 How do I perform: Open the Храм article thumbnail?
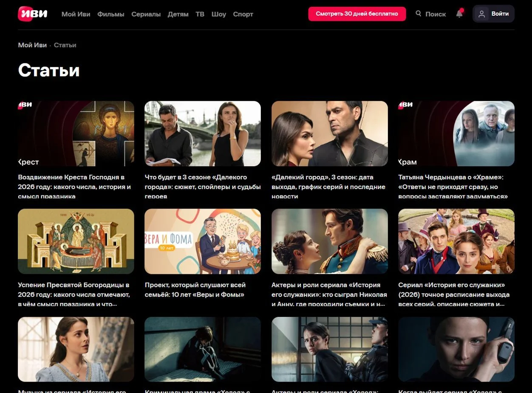(x=456, y=133)
